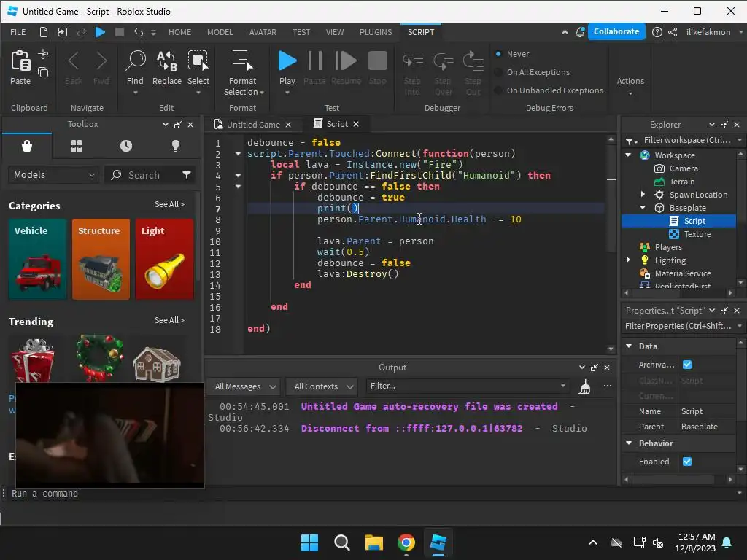Click the quick-access blue Play arrow
The image size is (747, 560).
100,32
